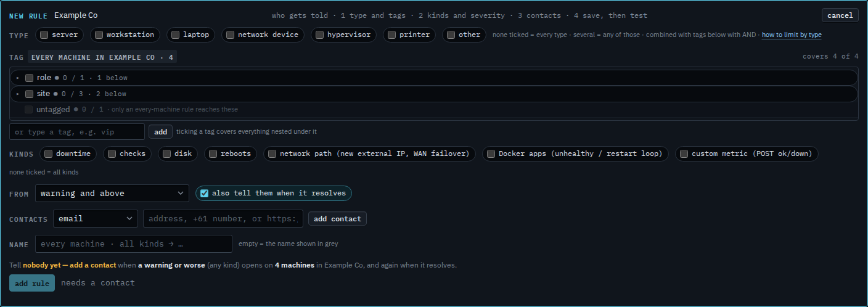Enable the disk kind checkbox
Image resolution: width=868 pixels, height=307 pixels.
[166, 153]
